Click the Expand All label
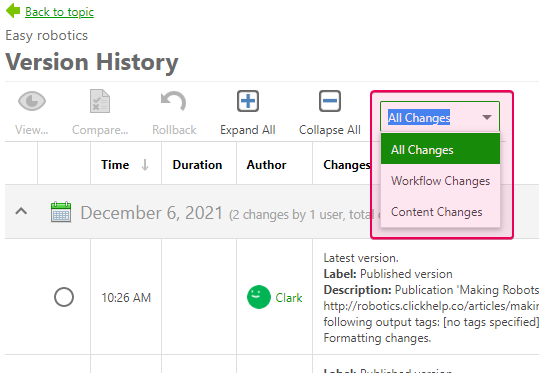The height and width of the screenshot is (373, 539). coord(248,130)
